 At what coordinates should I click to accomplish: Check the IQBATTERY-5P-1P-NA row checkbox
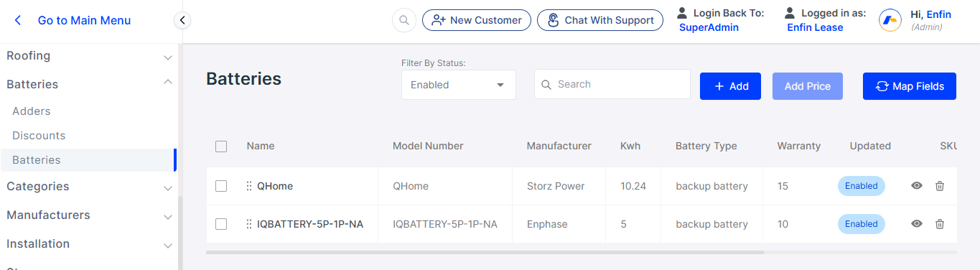click(x=221, y=224)
